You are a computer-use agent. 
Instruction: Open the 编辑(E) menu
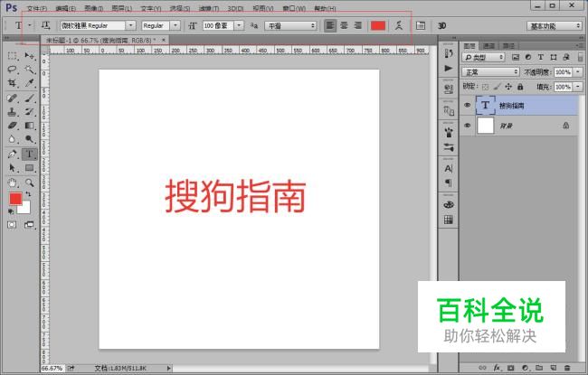[x=65, y=8]
